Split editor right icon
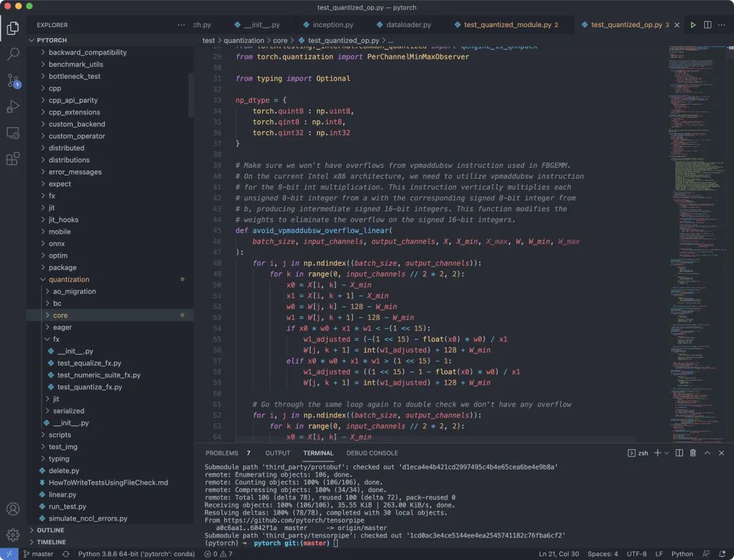Image resolution: width=734 pixels, height=560 pixels. coord(707,25)
